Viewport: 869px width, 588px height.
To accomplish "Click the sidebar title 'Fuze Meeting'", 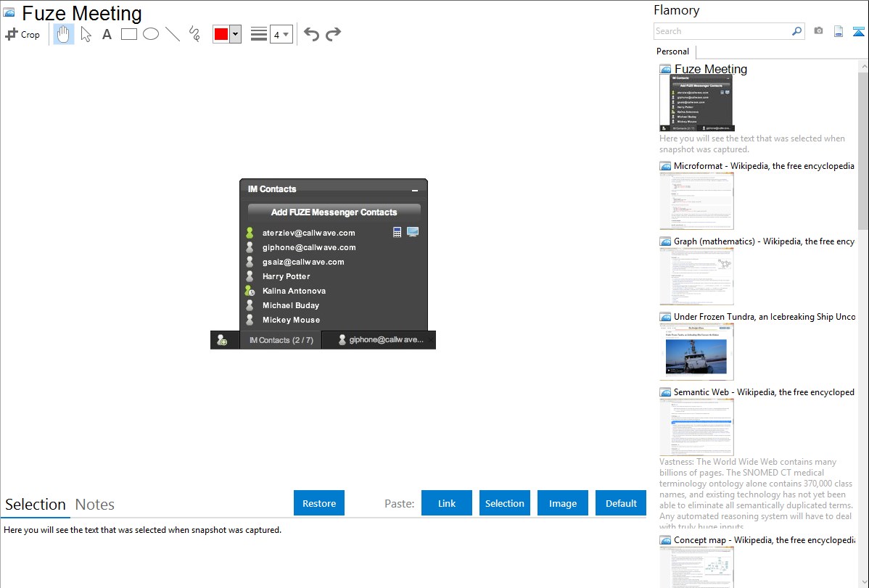I will pos(710,69).
